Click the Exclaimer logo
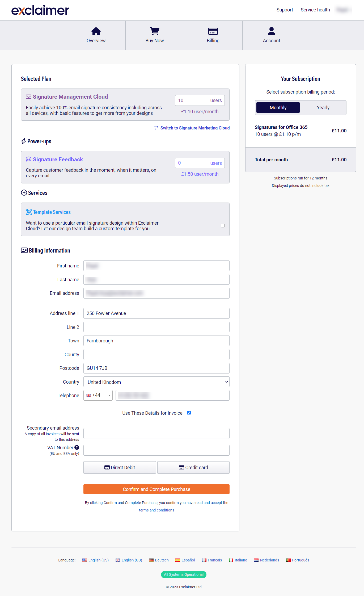This screenshot has width=364, height=596. point(40,10)
